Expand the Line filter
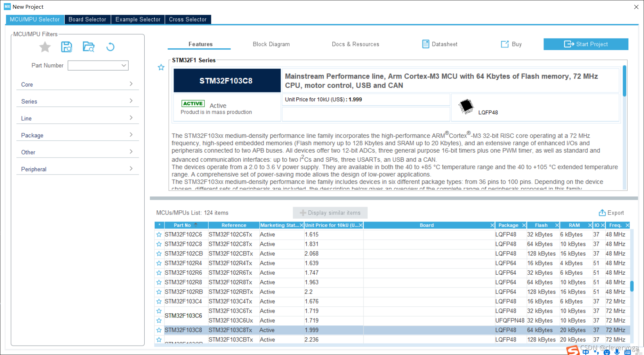Screen dimensions: 644x355 (x=78, y=118)
